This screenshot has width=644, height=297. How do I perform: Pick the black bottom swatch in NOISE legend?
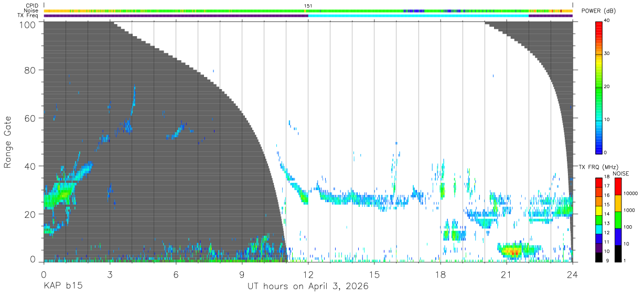tap(618, 252)
